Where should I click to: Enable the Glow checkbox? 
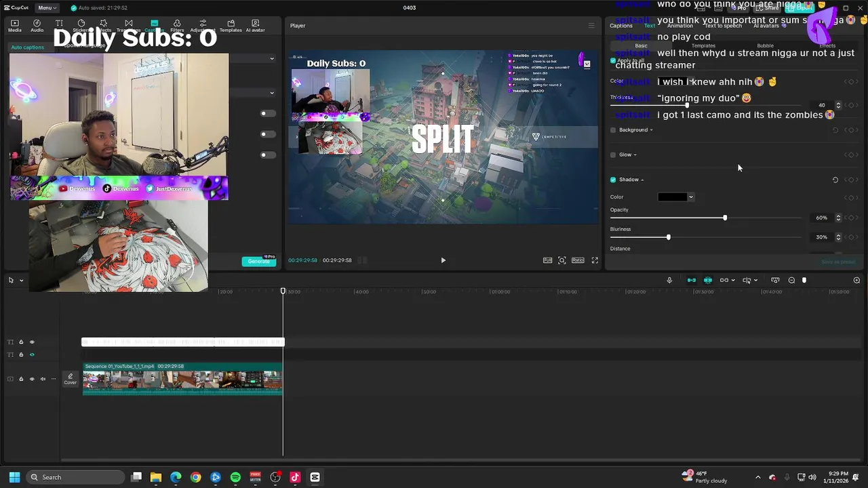point(613,155)
